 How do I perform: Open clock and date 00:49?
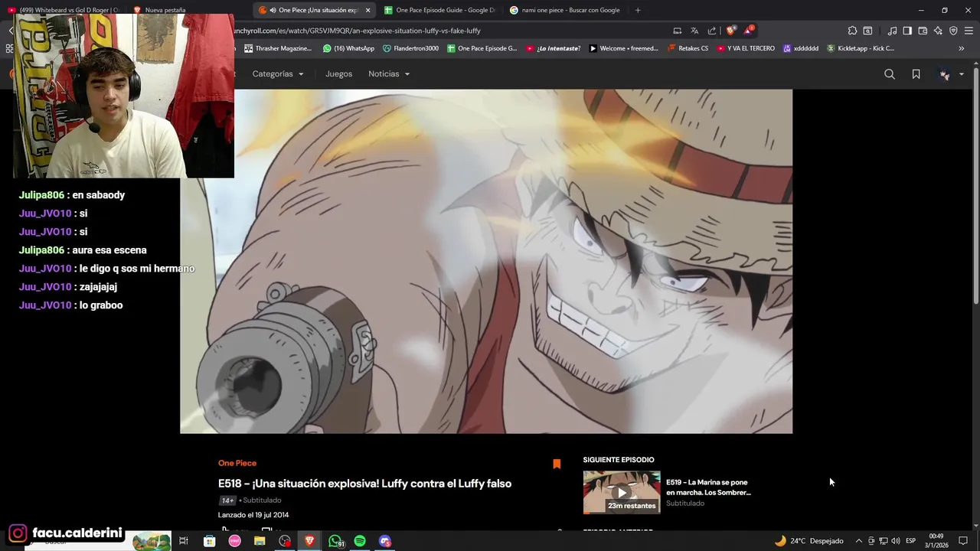[936, 541]
